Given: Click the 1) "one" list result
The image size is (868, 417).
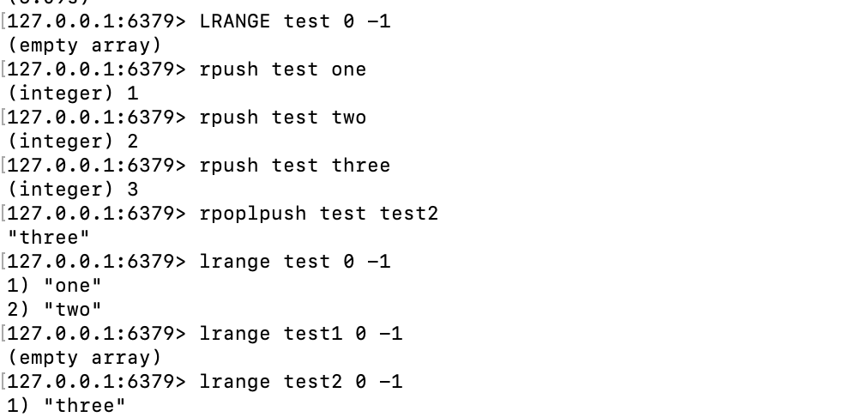Looking at the screenshot, I should (55, 287).
